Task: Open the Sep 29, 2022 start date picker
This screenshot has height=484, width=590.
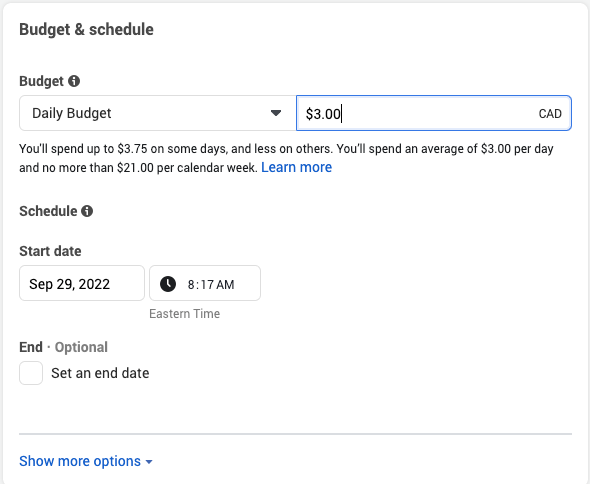Action: pos(82,283)
